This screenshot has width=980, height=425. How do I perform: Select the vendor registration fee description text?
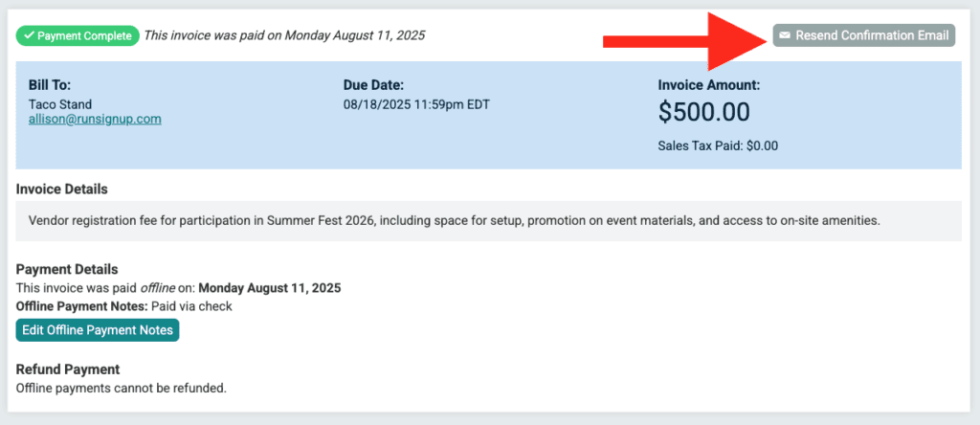tap(455, 220)
